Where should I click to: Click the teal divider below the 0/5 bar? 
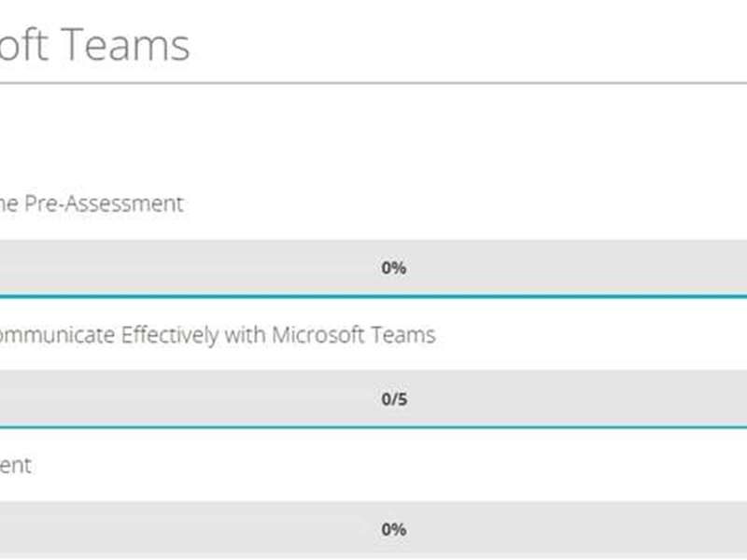(x=373, y=427)
